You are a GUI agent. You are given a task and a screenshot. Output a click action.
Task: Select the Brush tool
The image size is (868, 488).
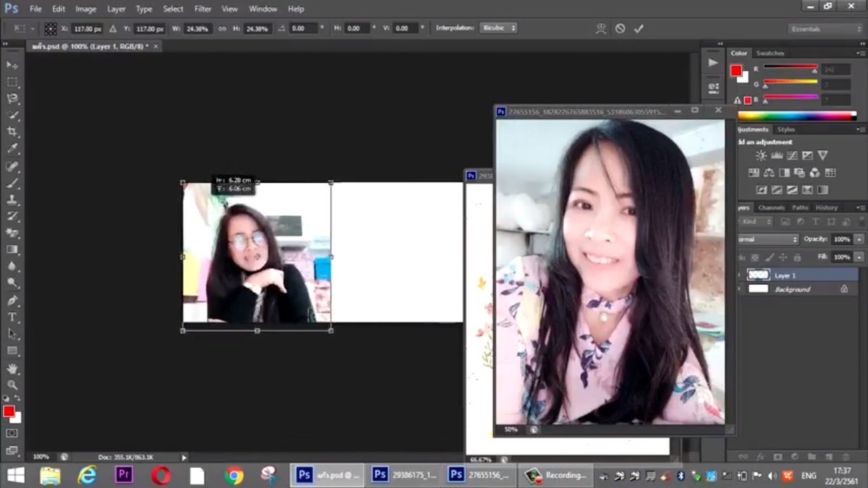point(12,182)
